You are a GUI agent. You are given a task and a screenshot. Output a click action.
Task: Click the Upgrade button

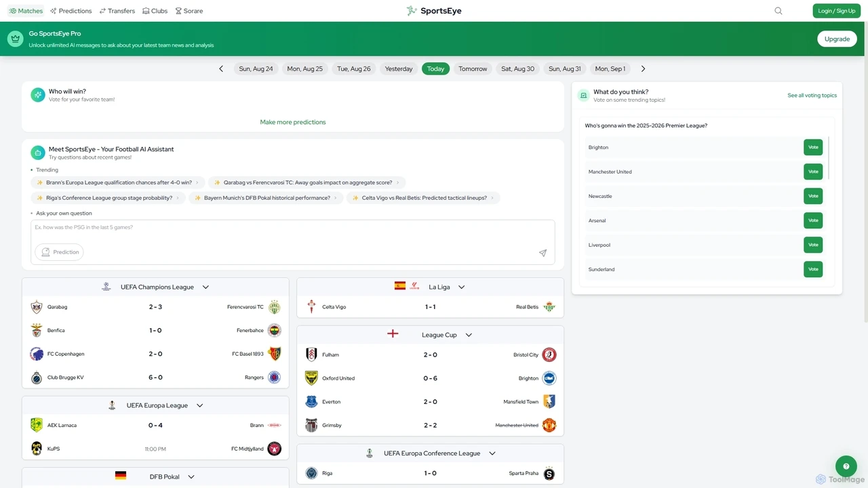tap(837, 39)
